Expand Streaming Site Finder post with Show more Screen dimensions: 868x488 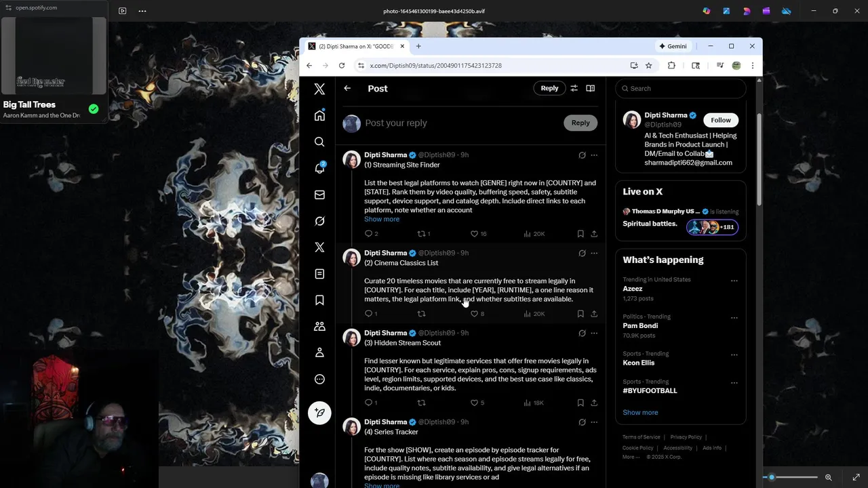pos(382,219)
